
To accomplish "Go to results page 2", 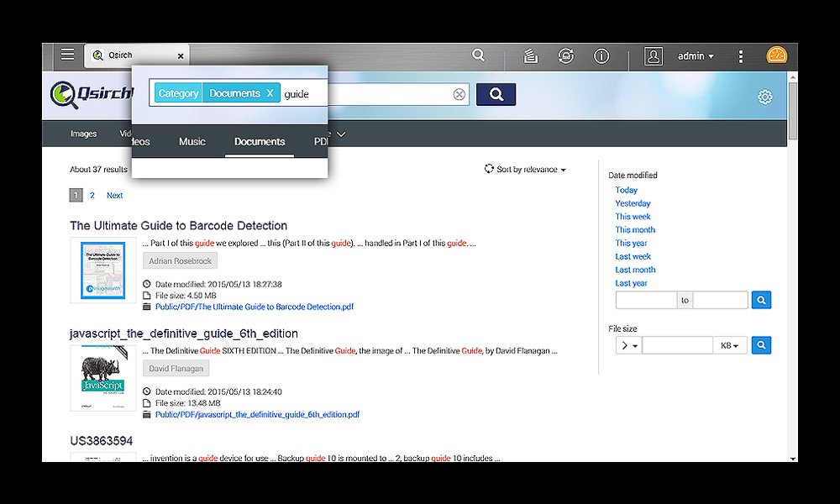I will point(92,196).
